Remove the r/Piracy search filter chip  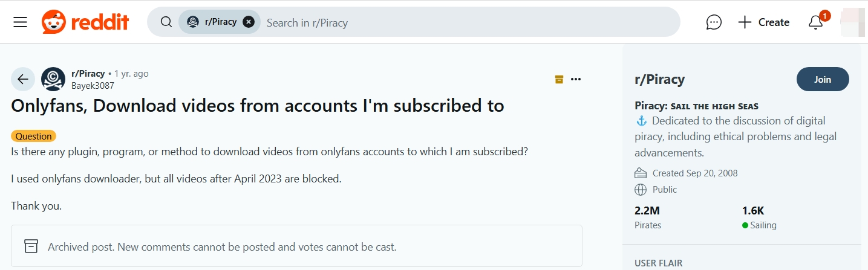(x=248, y=22)
